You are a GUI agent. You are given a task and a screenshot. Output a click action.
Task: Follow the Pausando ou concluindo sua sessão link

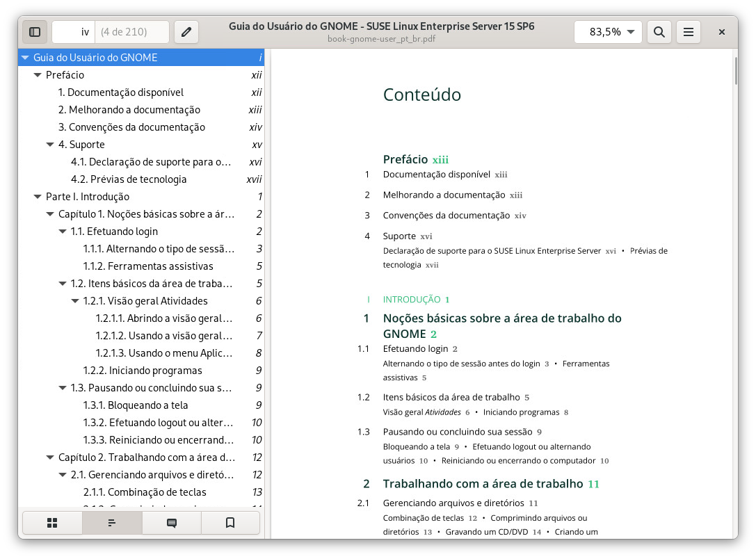click(463, 432)
